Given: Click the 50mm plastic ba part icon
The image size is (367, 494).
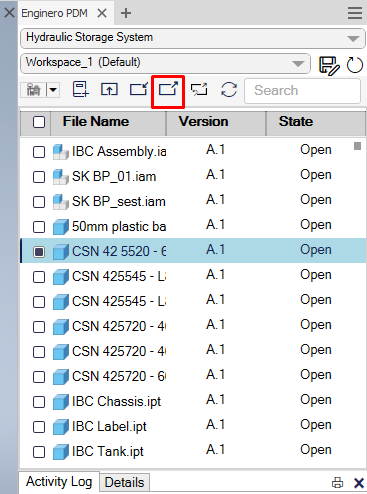Looking at the screenshot, I should 61,227.
